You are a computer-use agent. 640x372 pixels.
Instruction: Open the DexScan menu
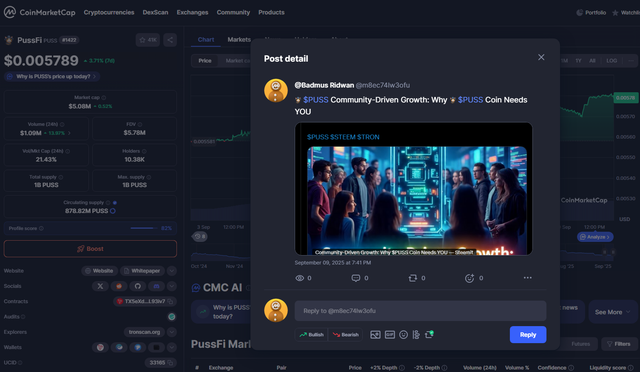pyautogui.click(x=155, y=12)
